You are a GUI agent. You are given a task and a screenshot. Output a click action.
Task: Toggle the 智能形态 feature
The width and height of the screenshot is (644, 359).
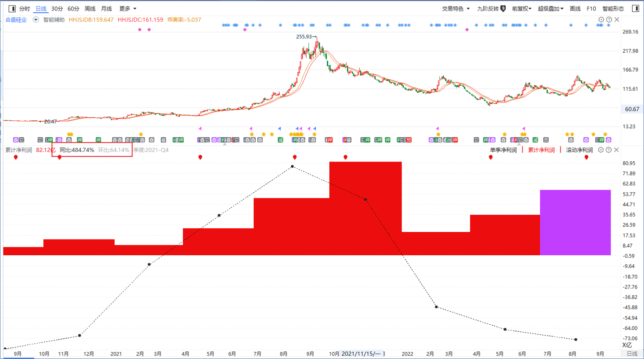coord(613,9)
